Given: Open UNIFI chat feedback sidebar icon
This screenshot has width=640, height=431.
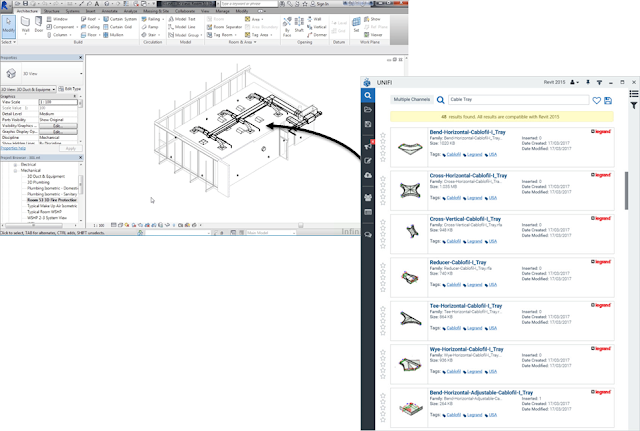Looking at the screenshot, I should (x=368, y=235).
